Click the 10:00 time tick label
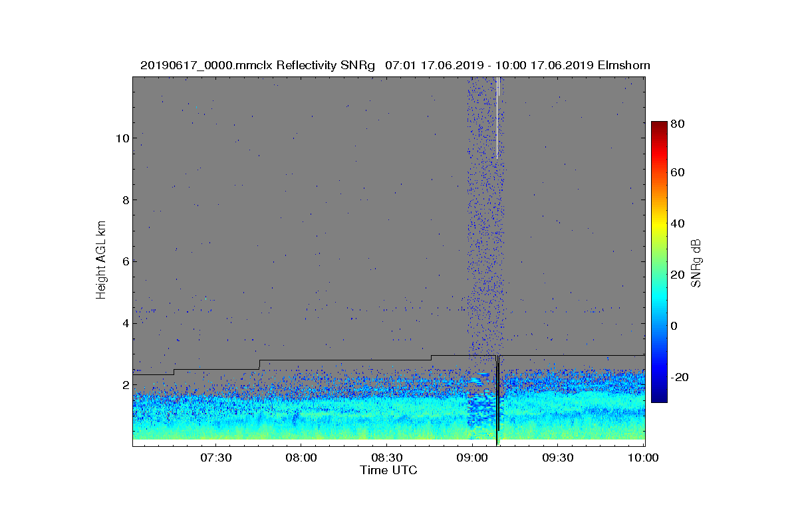The image size is (798, 532). (x=643, y=458)
